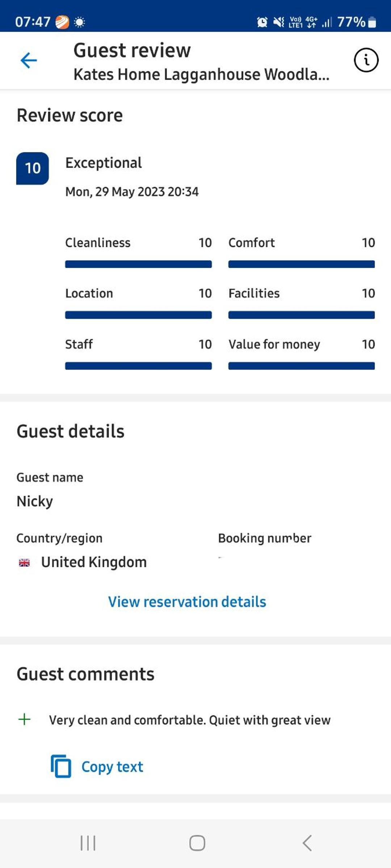Tap the Copy text button

(x=97, y=766)
